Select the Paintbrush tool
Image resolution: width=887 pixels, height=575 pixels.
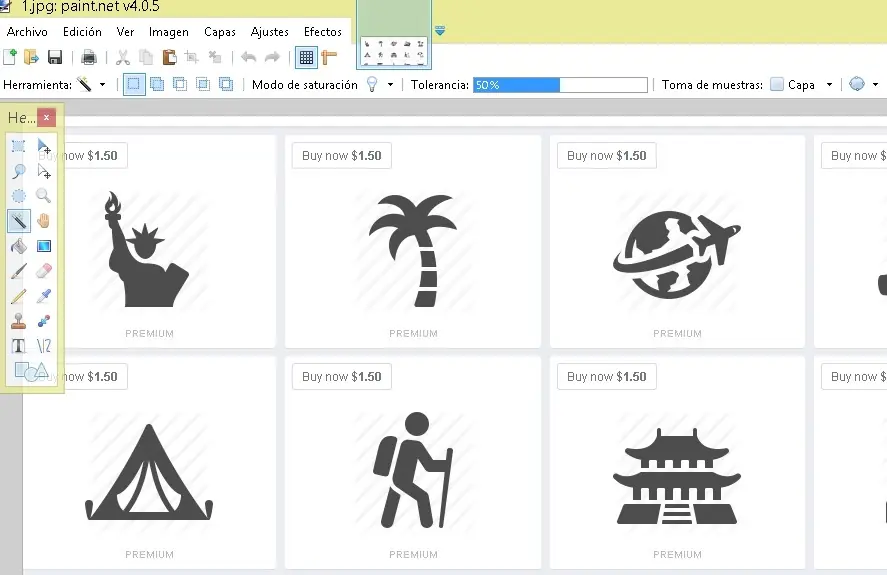point(19,271)
